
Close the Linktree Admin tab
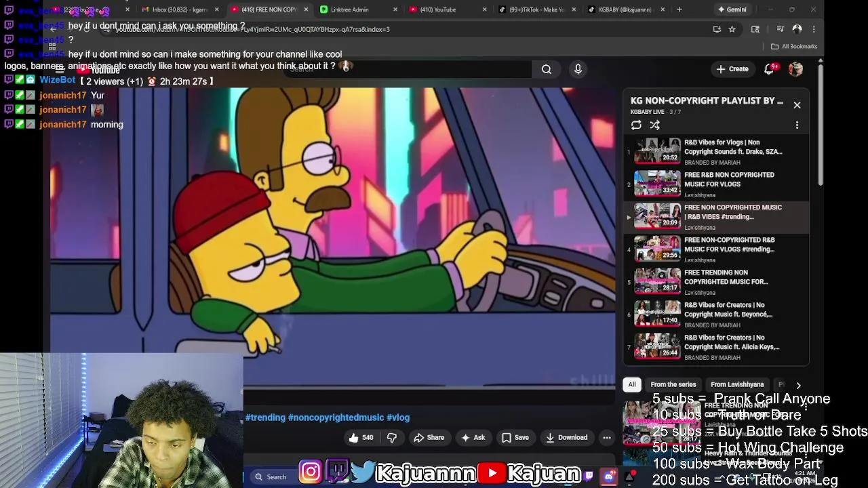click(x=395, y=9)
